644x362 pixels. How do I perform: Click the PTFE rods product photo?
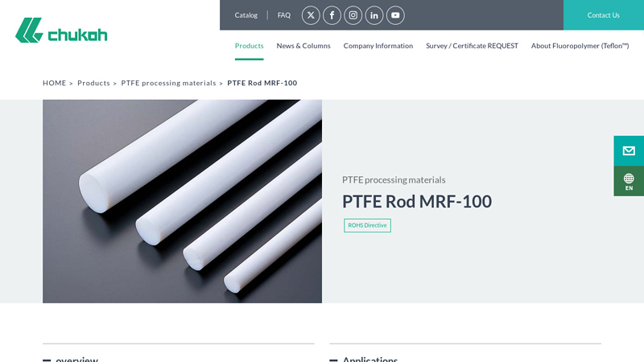[183, 202]
